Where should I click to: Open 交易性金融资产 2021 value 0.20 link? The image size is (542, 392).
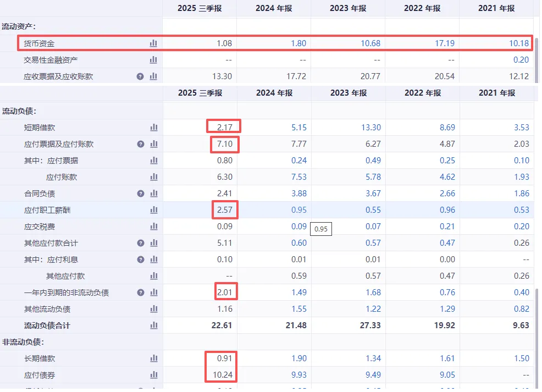(521, 60)
